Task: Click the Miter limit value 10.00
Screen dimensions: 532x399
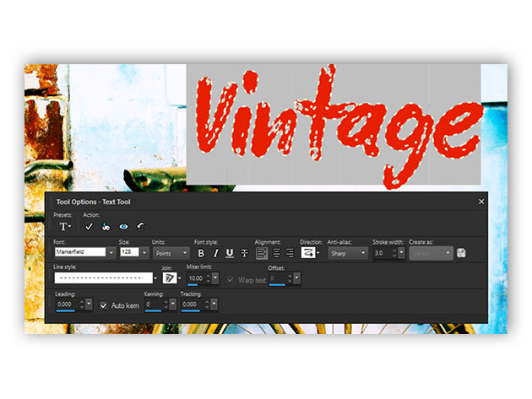Action: 196,278
